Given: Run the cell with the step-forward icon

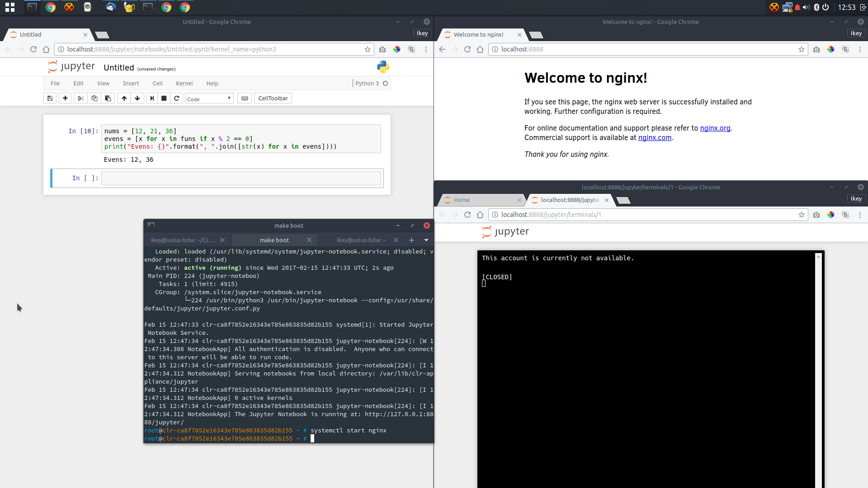Looking at the screenshot, I should click(152, 99).
